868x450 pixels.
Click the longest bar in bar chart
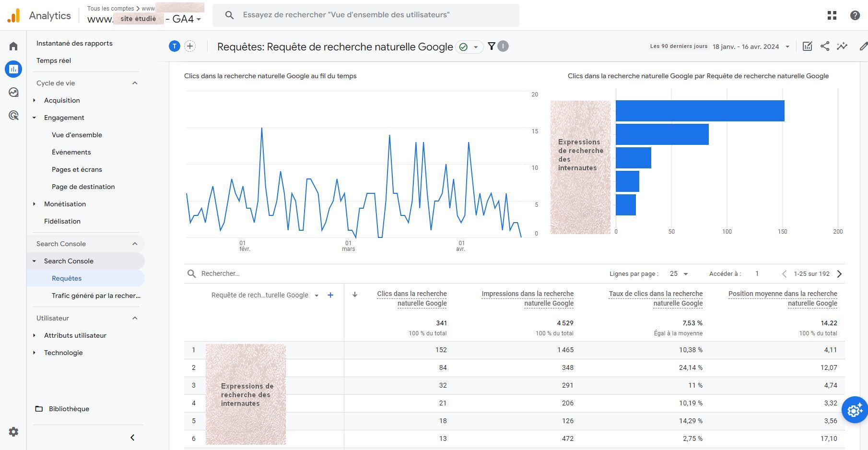tap(700, 111)
